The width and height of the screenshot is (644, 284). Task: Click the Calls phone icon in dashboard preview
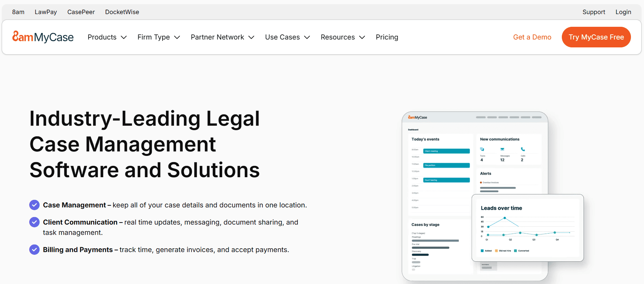[523, 149]
